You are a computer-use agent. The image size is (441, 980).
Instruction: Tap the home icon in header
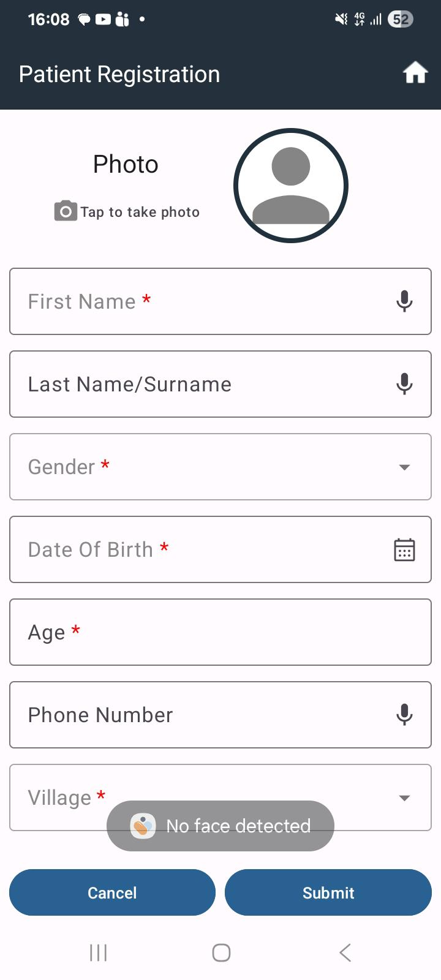(x=415, y=73)
